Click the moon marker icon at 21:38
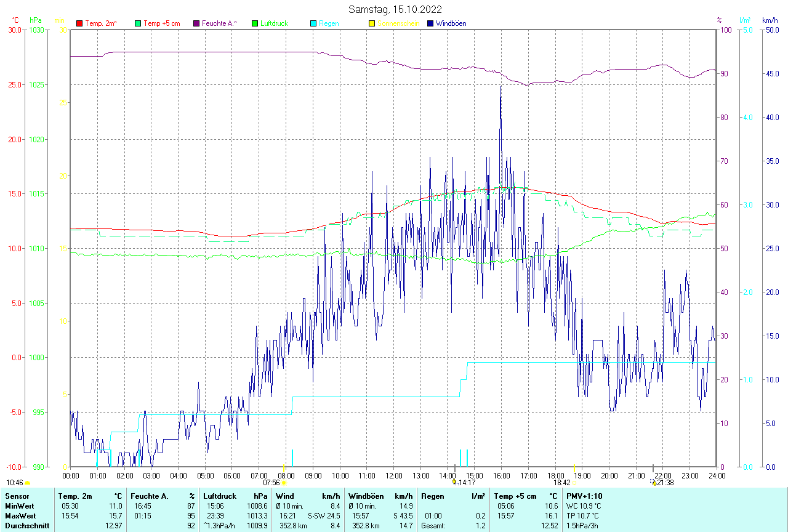Image resolution: width=788 pixels, height=532 pixels. point(653,483)
